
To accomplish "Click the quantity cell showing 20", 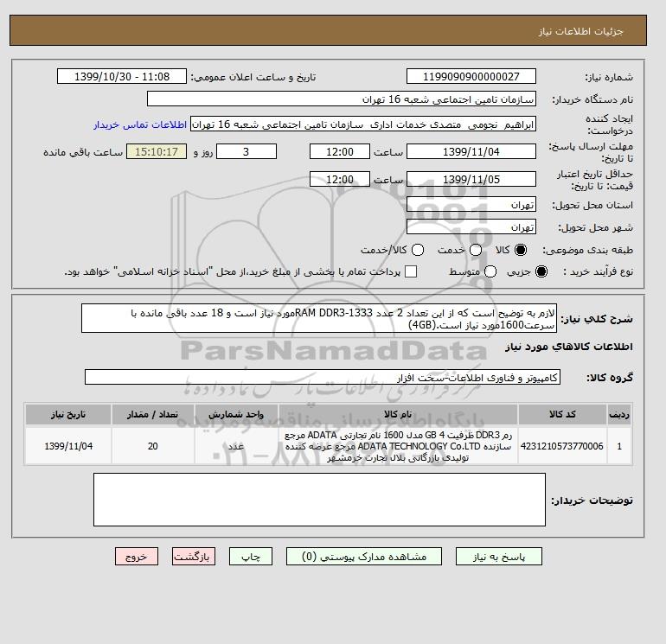I will pyautogui.click(x=152, y=446).
